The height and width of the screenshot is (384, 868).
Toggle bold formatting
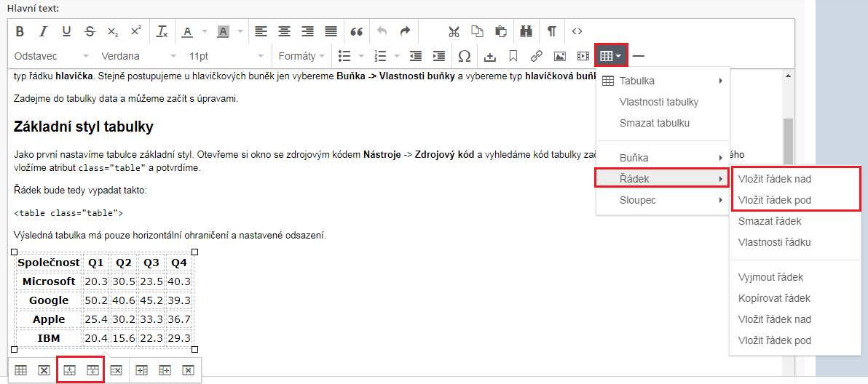[20, 31]
